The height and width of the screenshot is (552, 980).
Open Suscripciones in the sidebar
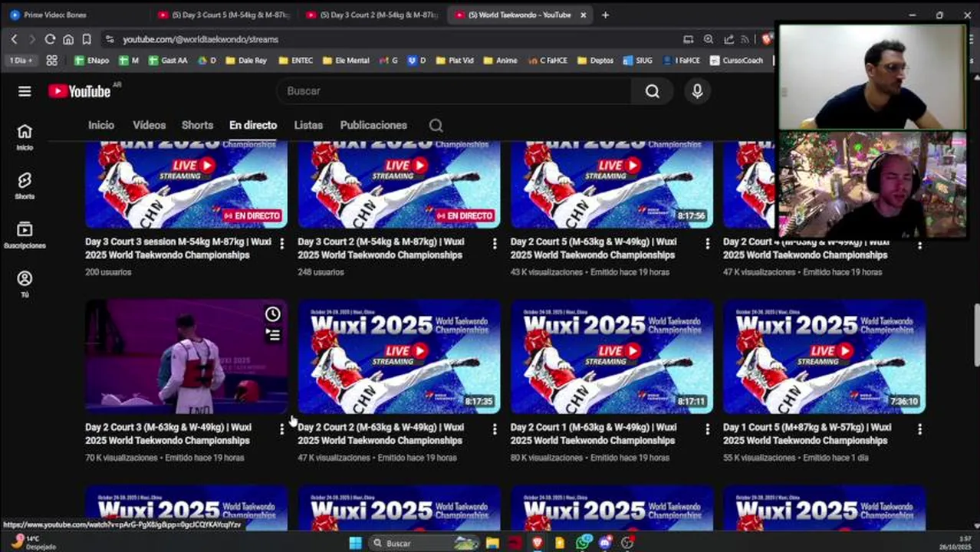pyautogui.click(x=25, y=235)
